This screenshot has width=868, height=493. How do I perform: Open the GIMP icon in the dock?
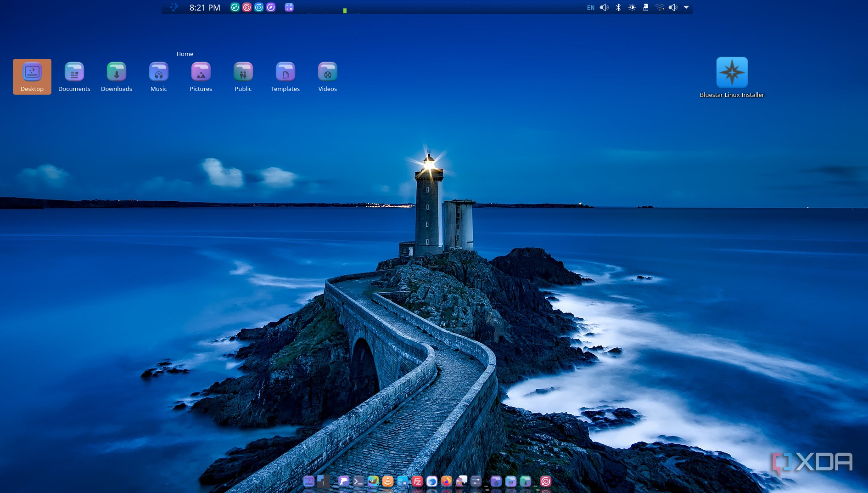click(x=373, y=481)
